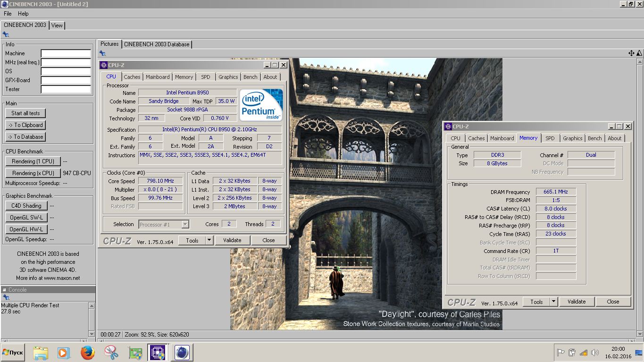Viewport: 644px width, 362px height.
Task: Click into the Machine input field
Action: [66, 53]
